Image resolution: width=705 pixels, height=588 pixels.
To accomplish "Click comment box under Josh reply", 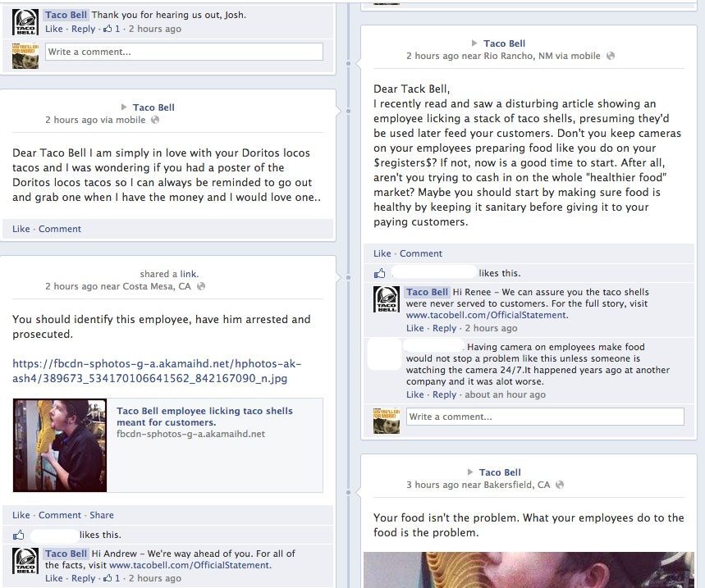I will [184, 52].
